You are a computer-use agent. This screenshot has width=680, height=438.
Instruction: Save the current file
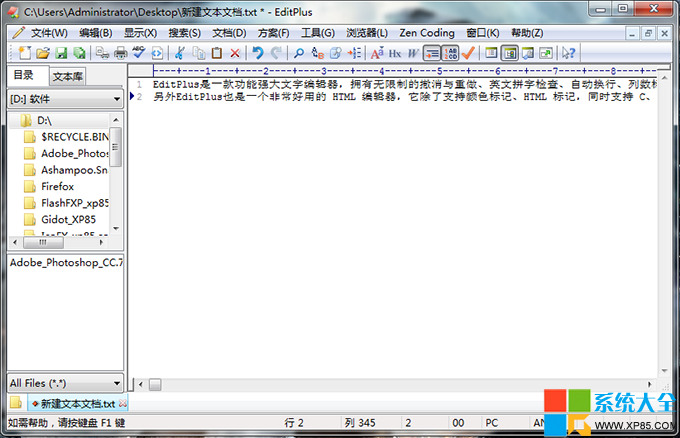[x=61, y=53]
